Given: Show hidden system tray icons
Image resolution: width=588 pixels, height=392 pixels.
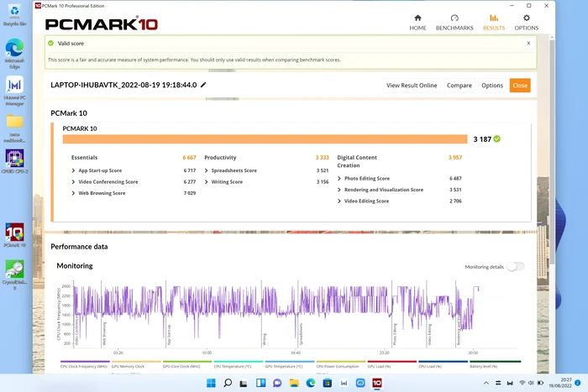Looking at the screenshot, I should click(486, 383).
